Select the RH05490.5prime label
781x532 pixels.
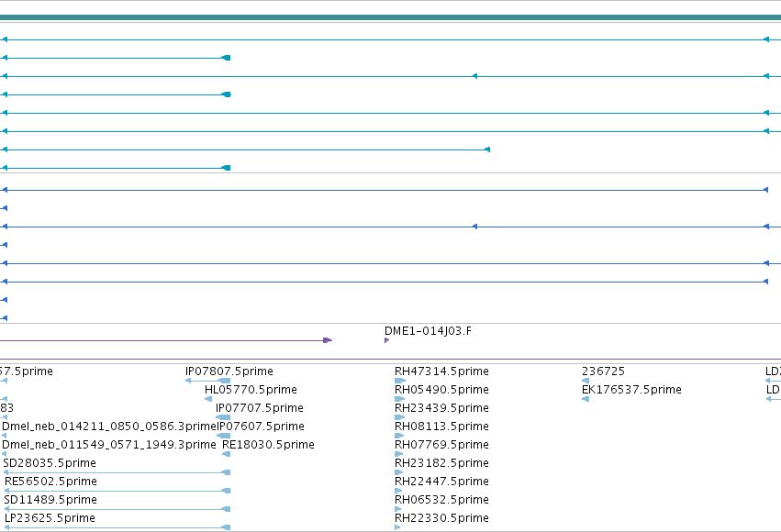441,390
